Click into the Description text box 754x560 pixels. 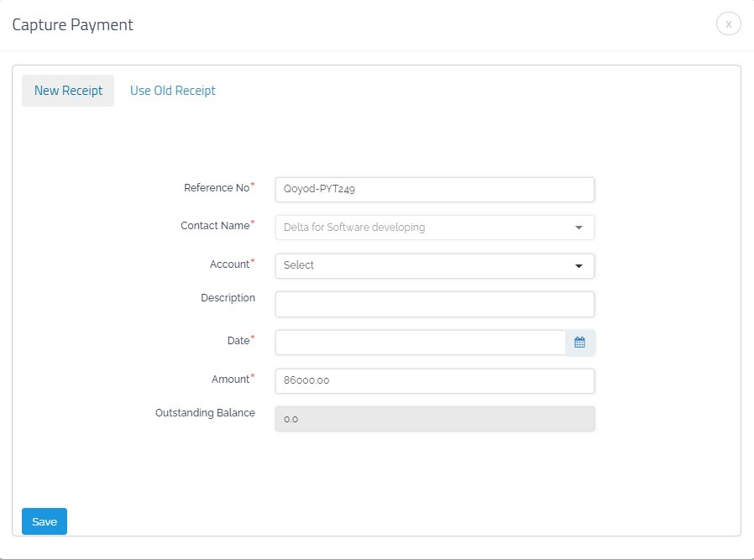pyautogui.click(x=434, y=304)
